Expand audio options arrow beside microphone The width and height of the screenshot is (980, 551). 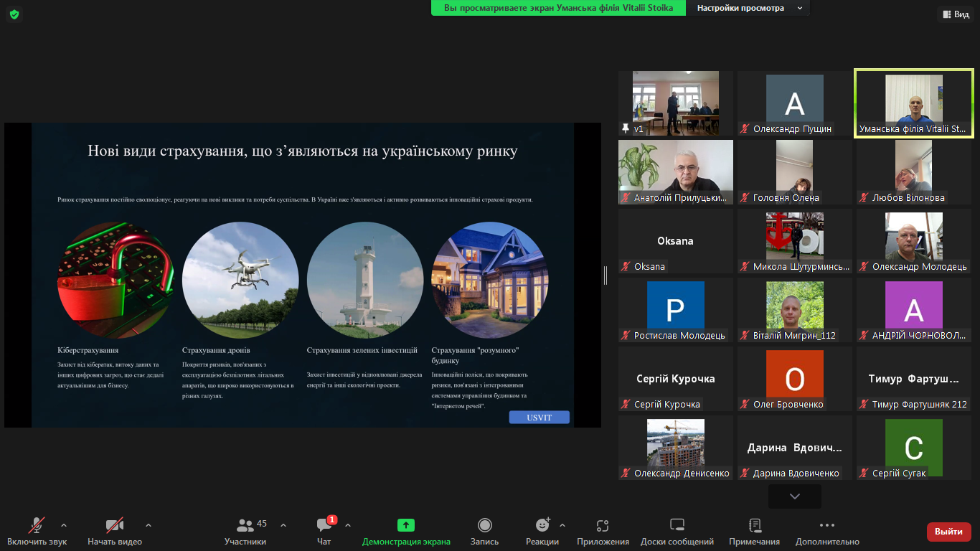pyautogui.click(x=64, y=525)
